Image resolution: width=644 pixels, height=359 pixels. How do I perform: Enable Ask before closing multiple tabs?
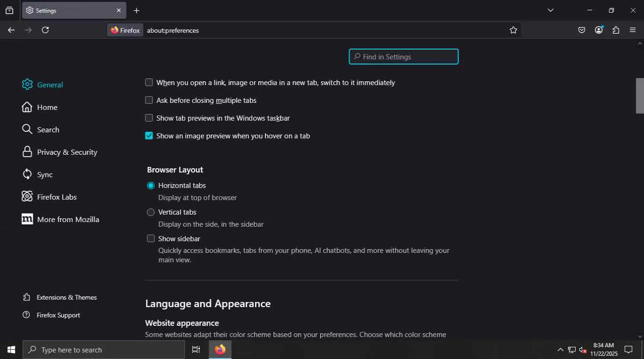(149, 100)
